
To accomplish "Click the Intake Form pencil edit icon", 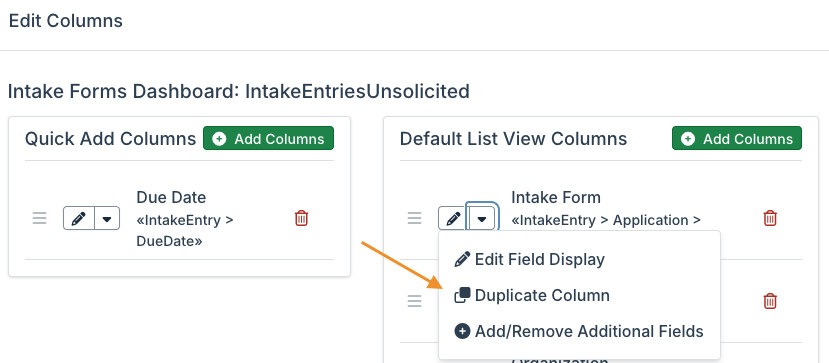I will (x=453, y=218).
